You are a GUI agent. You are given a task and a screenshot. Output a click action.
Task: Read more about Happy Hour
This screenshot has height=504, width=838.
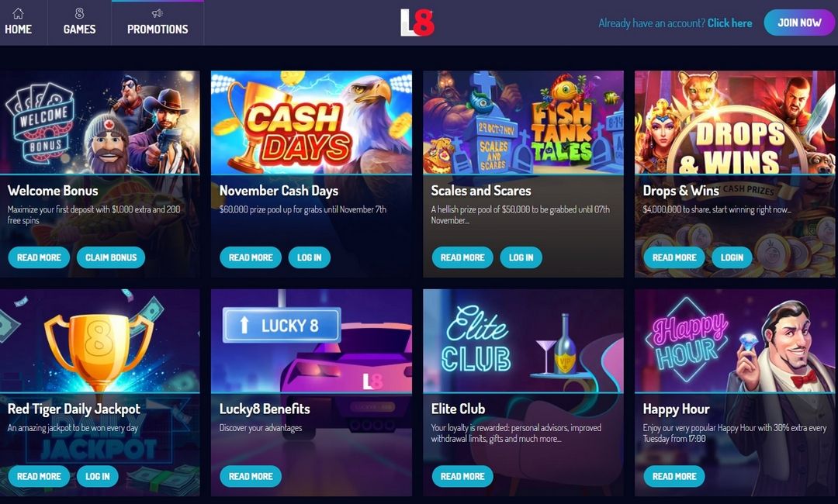pos(674,476)
